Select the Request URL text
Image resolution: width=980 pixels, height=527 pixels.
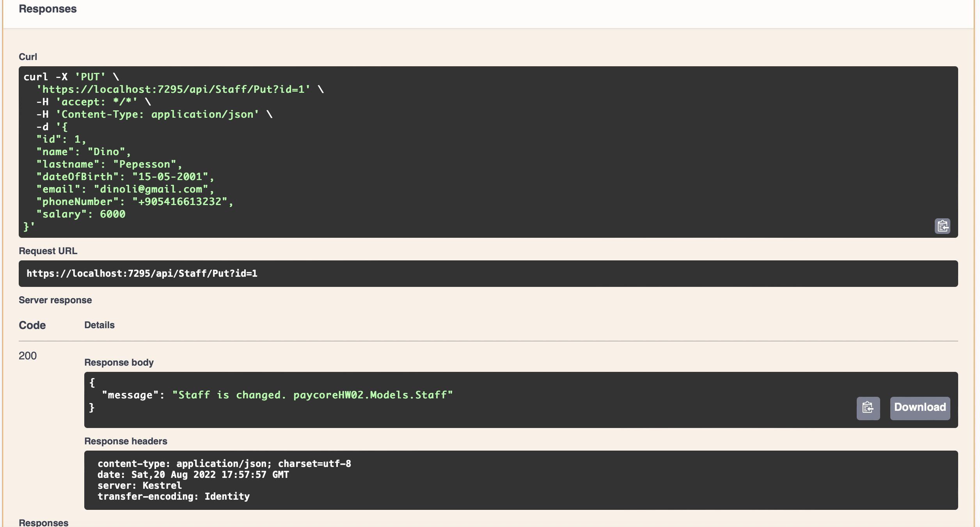click(x=142, y=273)
